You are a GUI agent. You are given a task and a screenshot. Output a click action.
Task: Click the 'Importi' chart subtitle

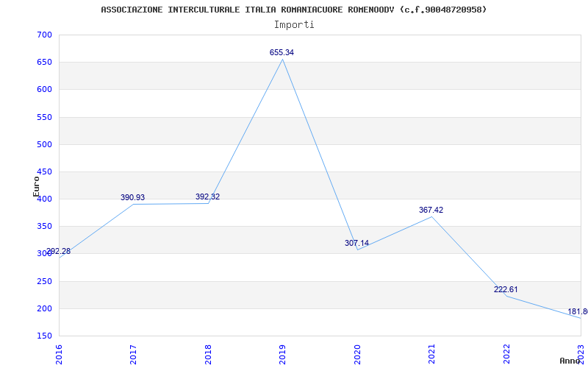tap(294, 25)
